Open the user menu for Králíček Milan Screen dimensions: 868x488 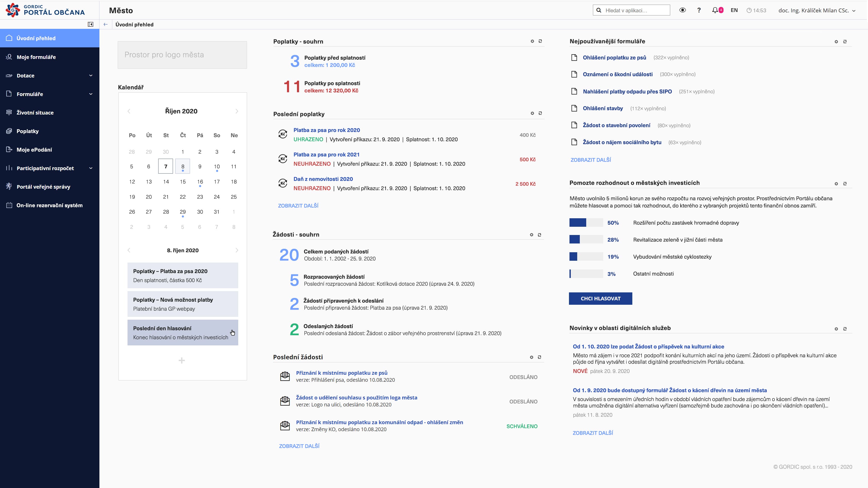pyautogui.click(x=817, y=11)
